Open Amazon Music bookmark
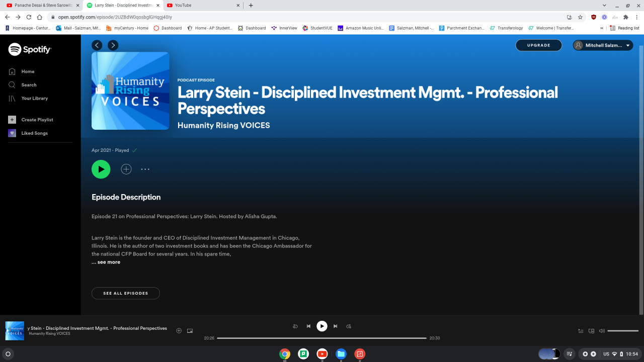 click(x=361, y=28)
